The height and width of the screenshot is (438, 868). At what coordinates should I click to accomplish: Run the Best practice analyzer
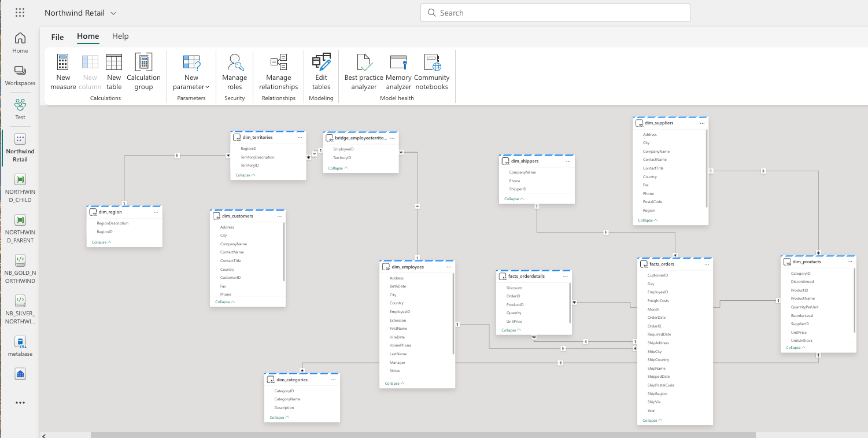coord(364,72)
